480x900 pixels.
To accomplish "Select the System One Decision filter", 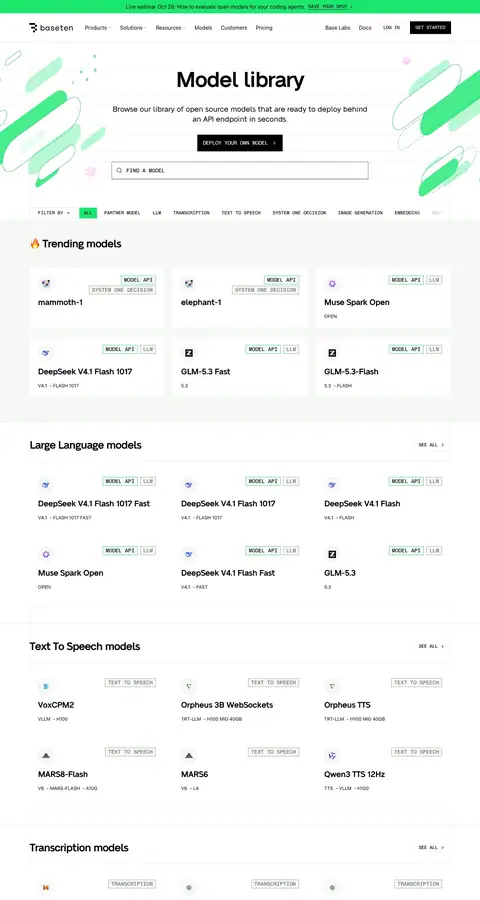I will point(299,213).
